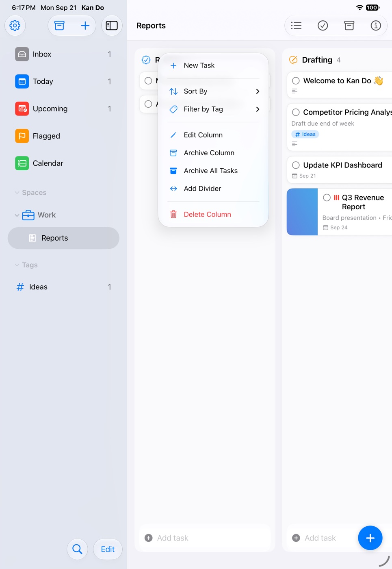This screenshot has width=392, height=569.
Task: Click the Wi-Fi status icon
Action: (360, 8)
